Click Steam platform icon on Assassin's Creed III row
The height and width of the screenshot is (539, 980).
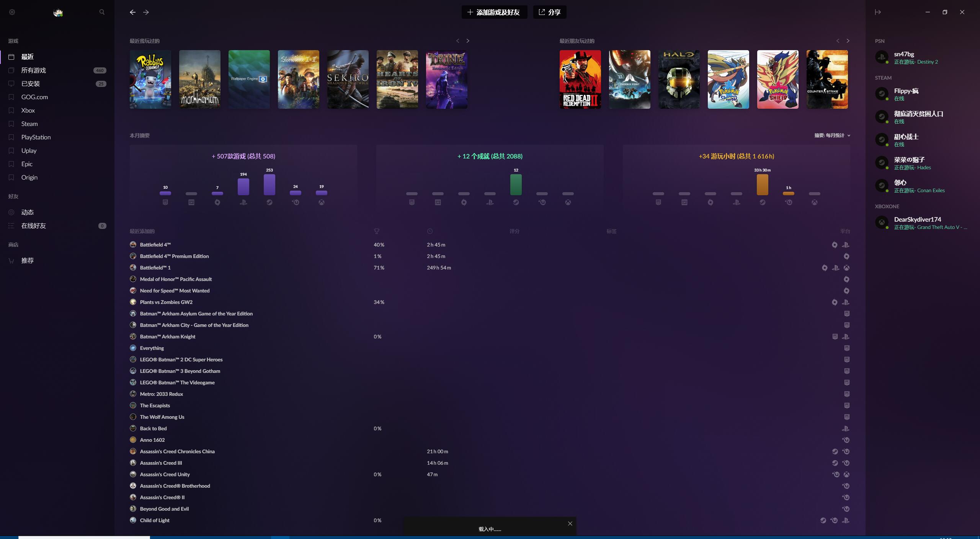coord(835,463)
